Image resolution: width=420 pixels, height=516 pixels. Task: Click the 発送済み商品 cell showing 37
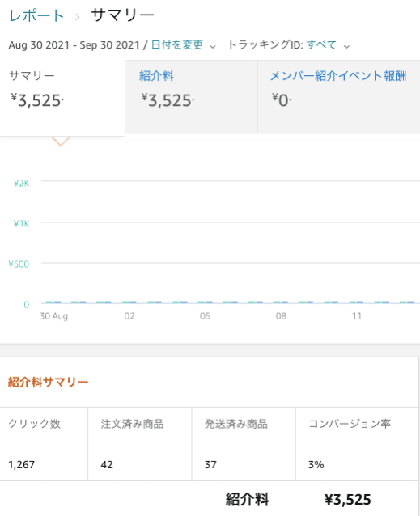(244, 444)
